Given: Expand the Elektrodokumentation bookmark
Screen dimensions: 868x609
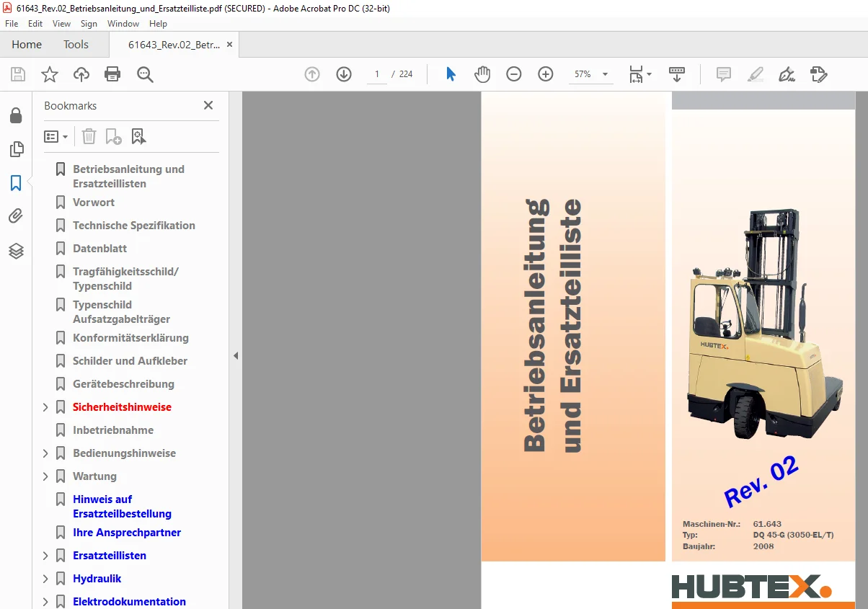Looking at the screenshot, I should click(45, 602).
